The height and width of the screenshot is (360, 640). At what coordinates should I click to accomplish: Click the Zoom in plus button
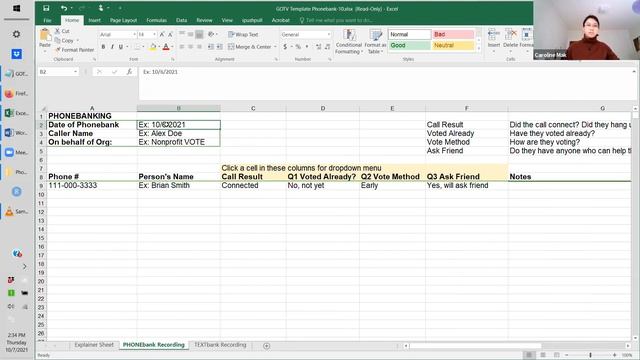(x=615, y=355)
